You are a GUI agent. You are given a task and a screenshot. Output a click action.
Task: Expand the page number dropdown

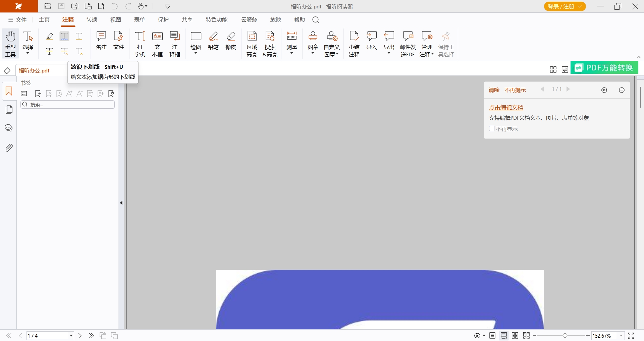pyautogui.click(x=71, y=336)
